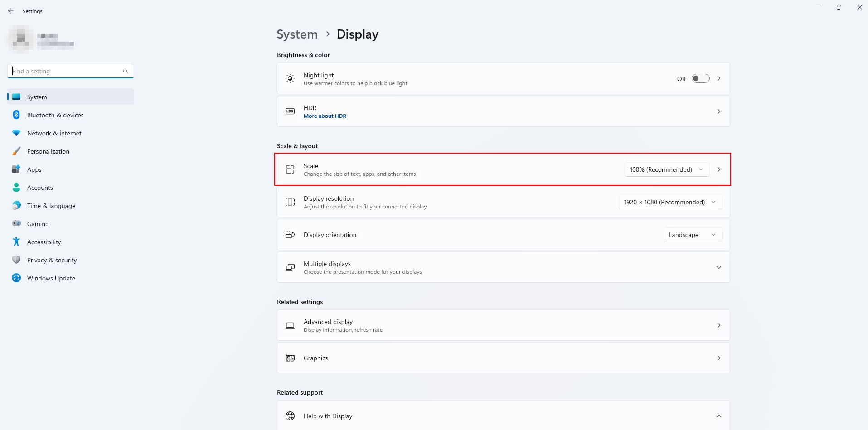Click the Personalization paintbrush icon
Screen dimensions: 868x430
point(16,151)
